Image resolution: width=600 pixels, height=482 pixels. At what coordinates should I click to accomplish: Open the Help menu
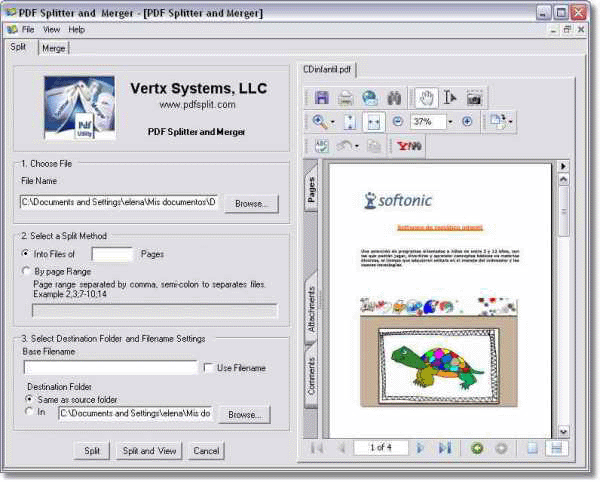[77, 29]
